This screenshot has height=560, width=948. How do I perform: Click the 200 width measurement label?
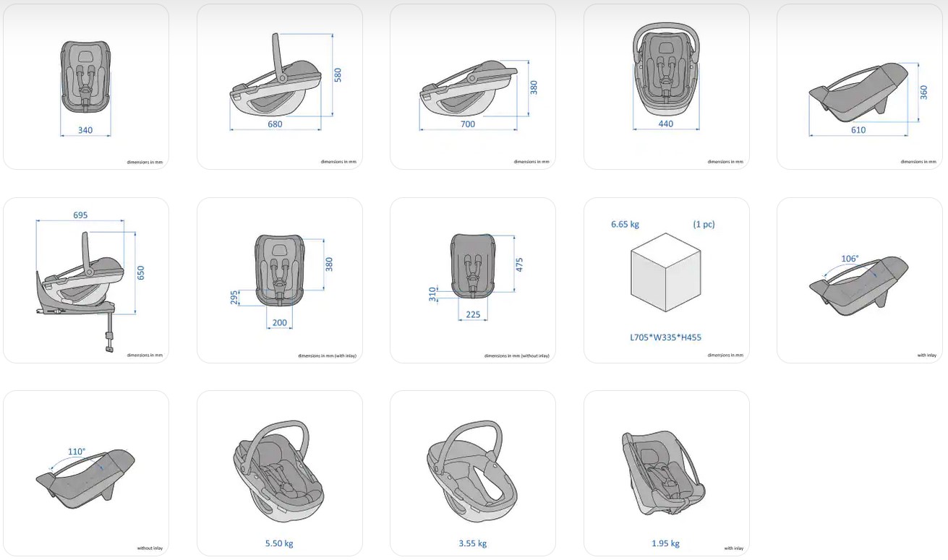280,323
